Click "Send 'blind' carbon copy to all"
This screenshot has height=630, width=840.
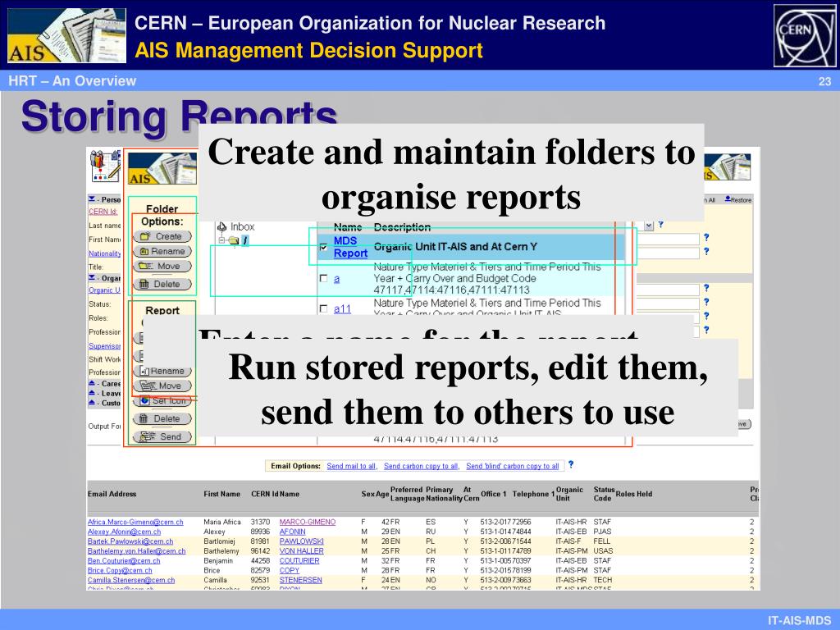(x=512, y=466)
